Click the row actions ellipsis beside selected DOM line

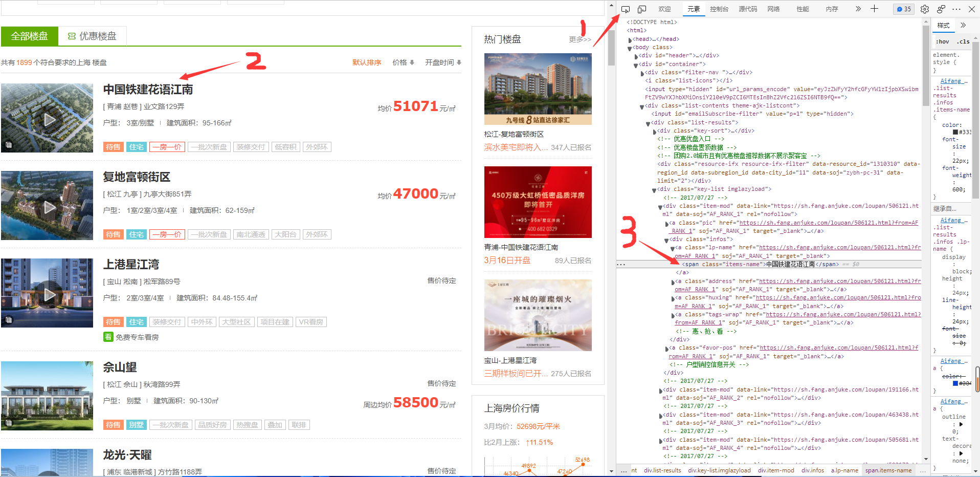pyautogui.click(x=621, y=265)
